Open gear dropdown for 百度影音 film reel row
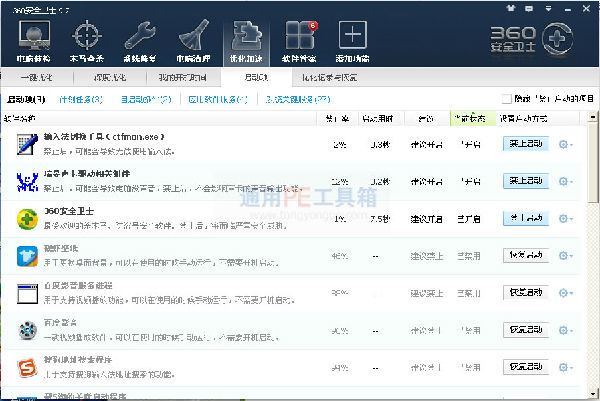 (566, 330)
